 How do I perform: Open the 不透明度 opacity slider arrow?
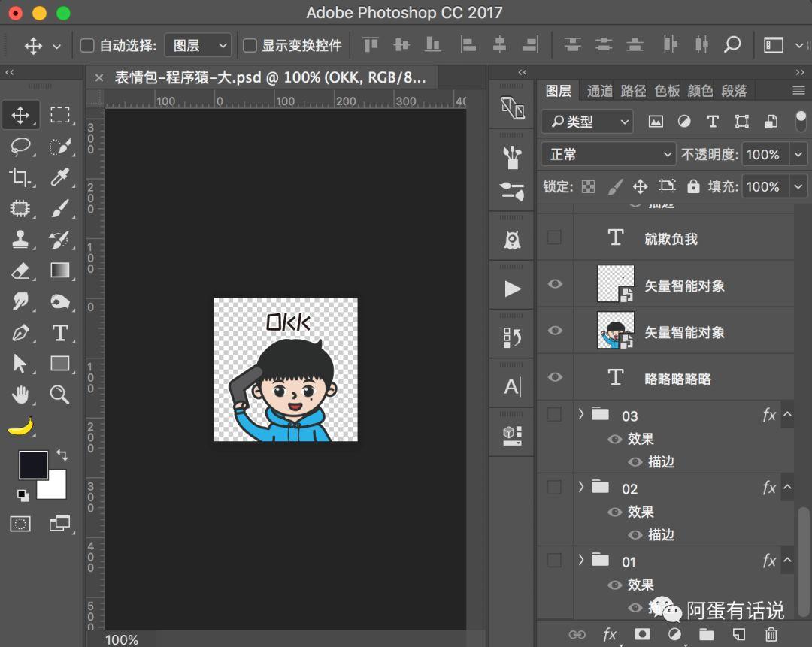(798, 154)
